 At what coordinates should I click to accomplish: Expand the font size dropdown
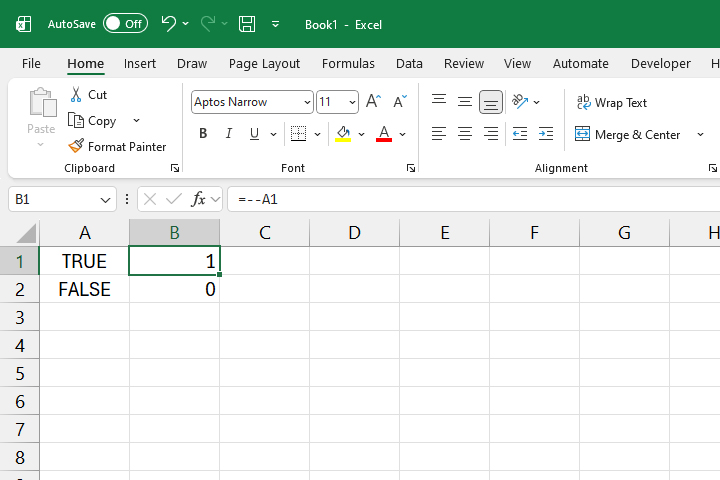click(x=352, y=102)
